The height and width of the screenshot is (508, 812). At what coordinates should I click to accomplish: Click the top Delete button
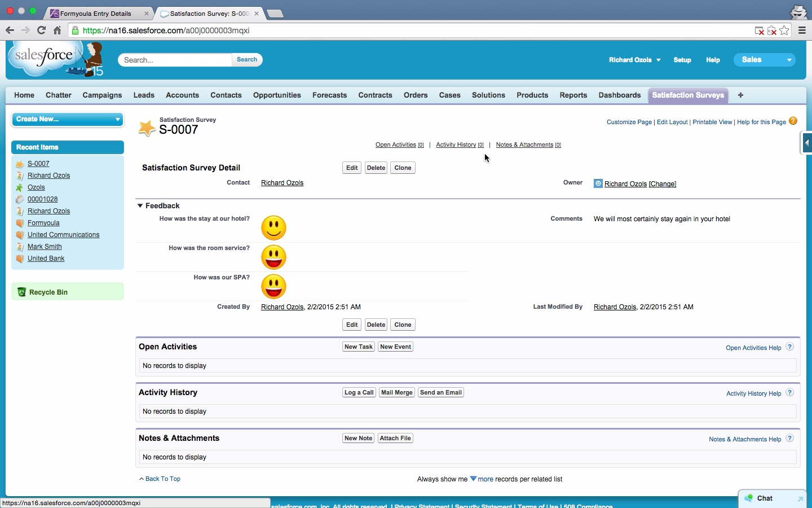[376, 168]
